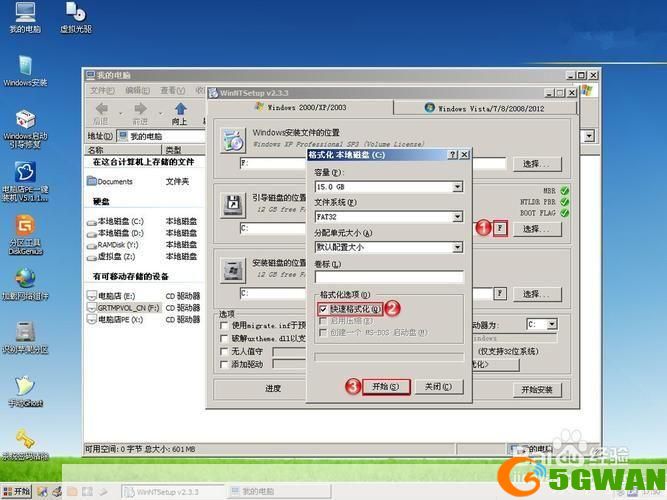Viewport: 667px width, 500px height.
Task: Click the boot drive floppy disk icon
Action: (233, 206)
